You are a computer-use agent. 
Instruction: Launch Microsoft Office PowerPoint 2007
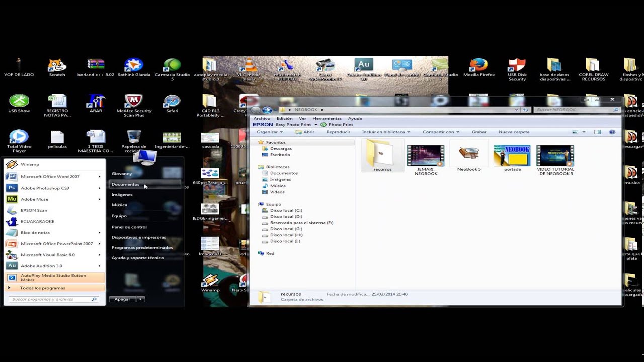54,244
